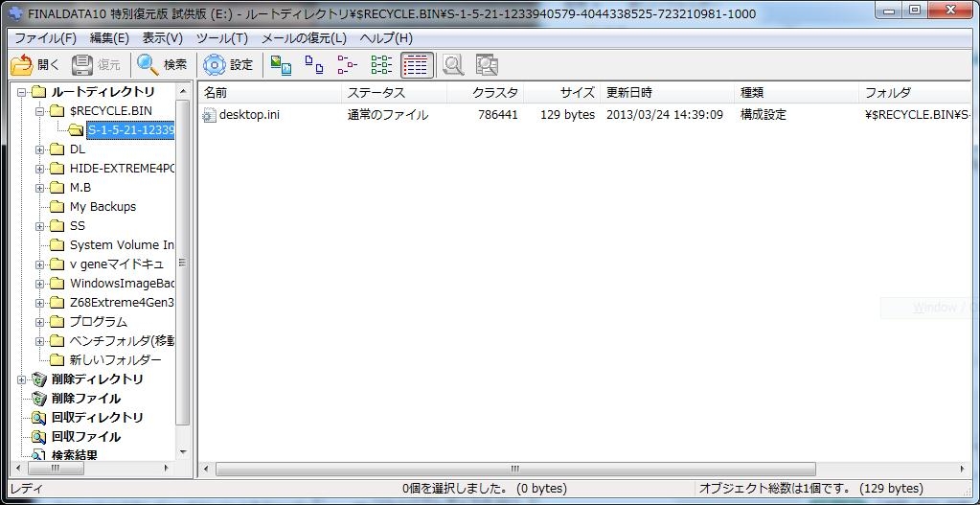The image size is (980, 505).
Task: Click the tree panel scroll-down arrow
Action: coord(183,452)
